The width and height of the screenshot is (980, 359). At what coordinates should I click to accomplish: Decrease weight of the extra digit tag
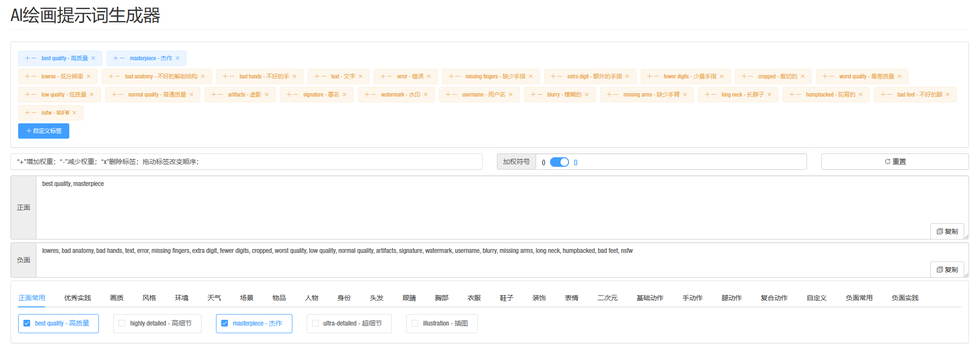(560, 76)
